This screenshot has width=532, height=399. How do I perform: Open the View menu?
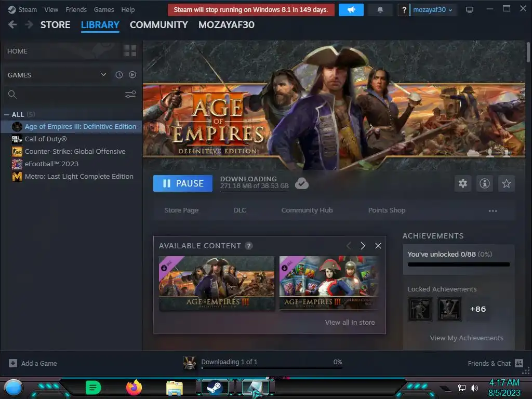[51, 9]
